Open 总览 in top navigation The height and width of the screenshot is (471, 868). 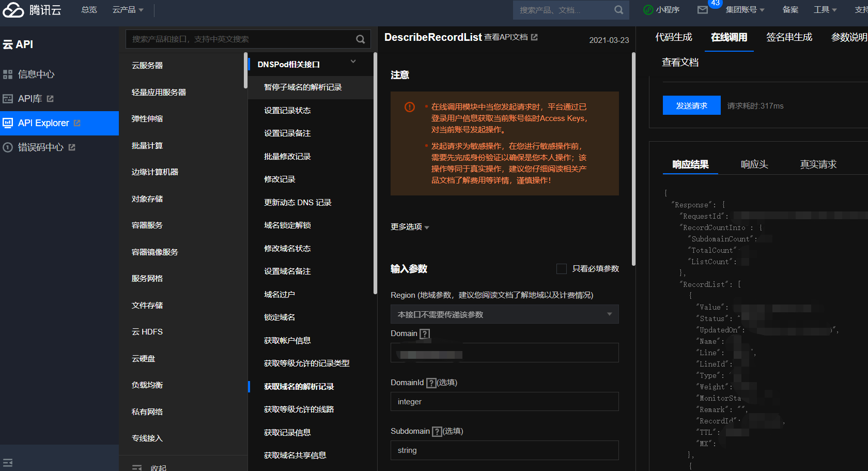coord(89,10)
